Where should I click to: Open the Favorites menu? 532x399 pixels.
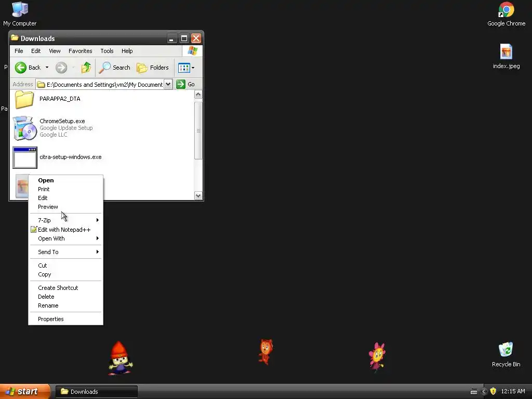(80, 51)
